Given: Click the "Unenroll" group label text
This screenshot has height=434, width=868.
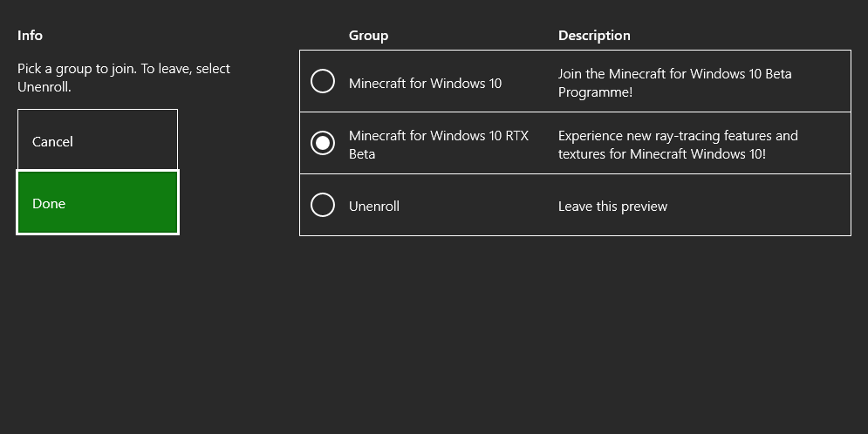Looking at the screenshot, I should point(374,207).
